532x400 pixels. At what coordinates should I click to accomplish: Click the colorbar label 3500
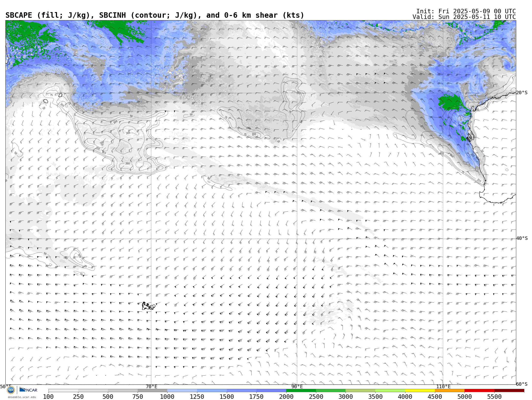coord(375,397)
